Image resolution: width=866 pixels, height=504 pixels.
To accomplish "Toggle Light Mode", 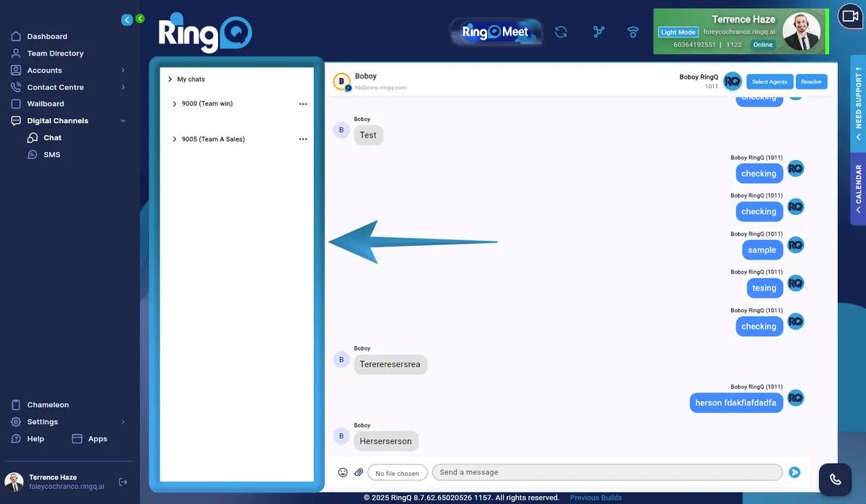I will tap(678, 32).
